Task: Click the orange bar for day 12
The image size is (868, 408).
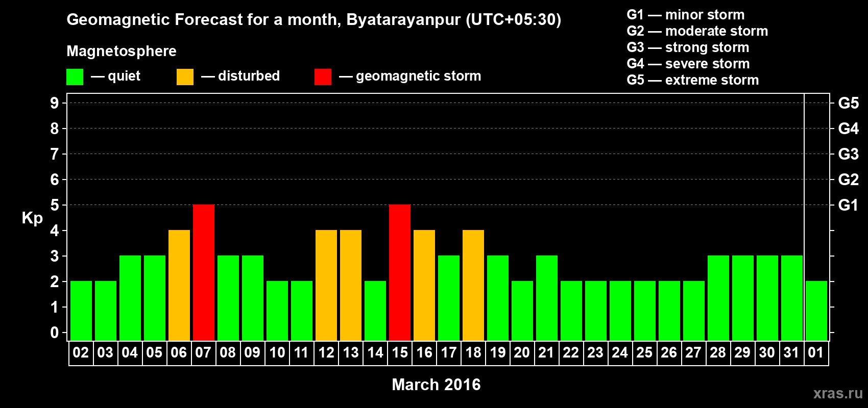Action: pyautogui.click(x=326, y=286)
